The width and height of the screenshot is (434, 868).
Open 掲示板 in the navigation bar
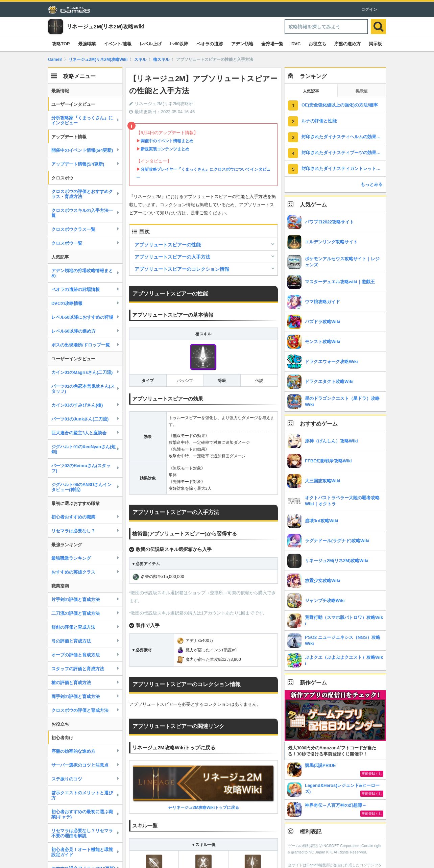tap(375, 44)
